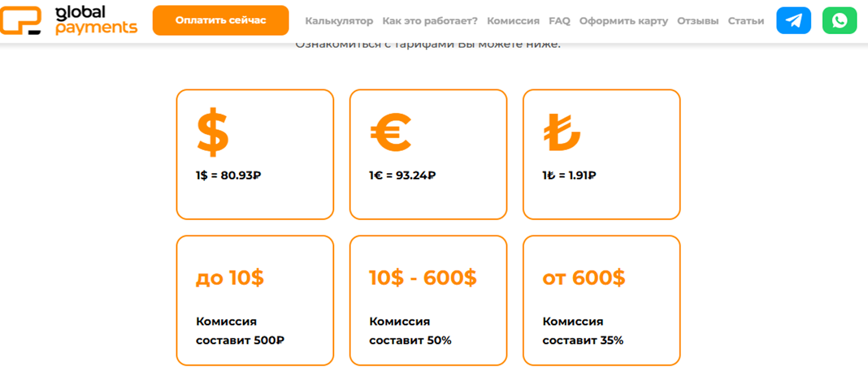
Task: Go to "Как это работает?" section
Action: tap(430, 21)
